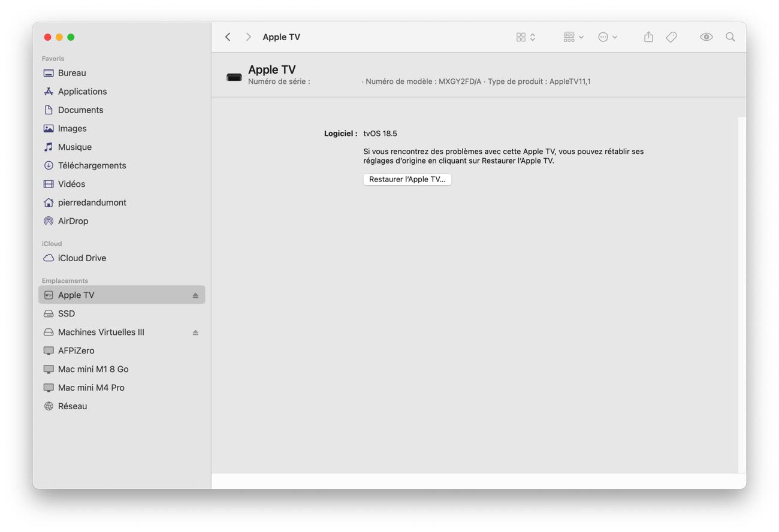Click the Quick Look eye icon
Image resolution: width=779 pixels, height=532 pixels.
tap(706, 37)
